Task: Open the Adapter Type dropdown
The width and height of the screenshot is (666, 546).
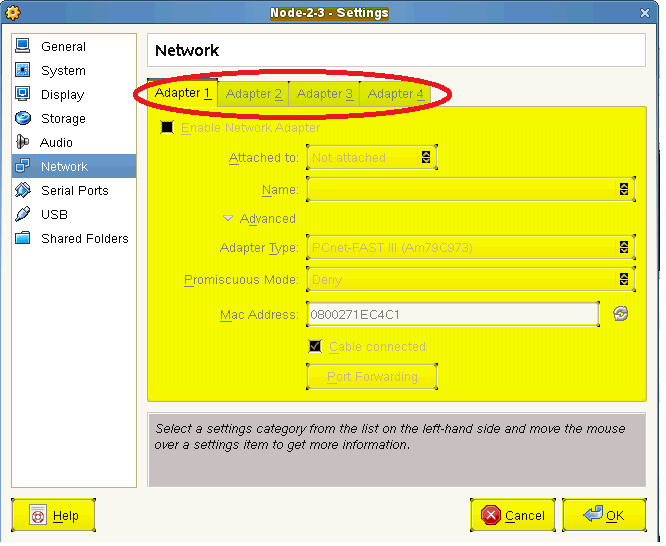Action: pos(470,248)
